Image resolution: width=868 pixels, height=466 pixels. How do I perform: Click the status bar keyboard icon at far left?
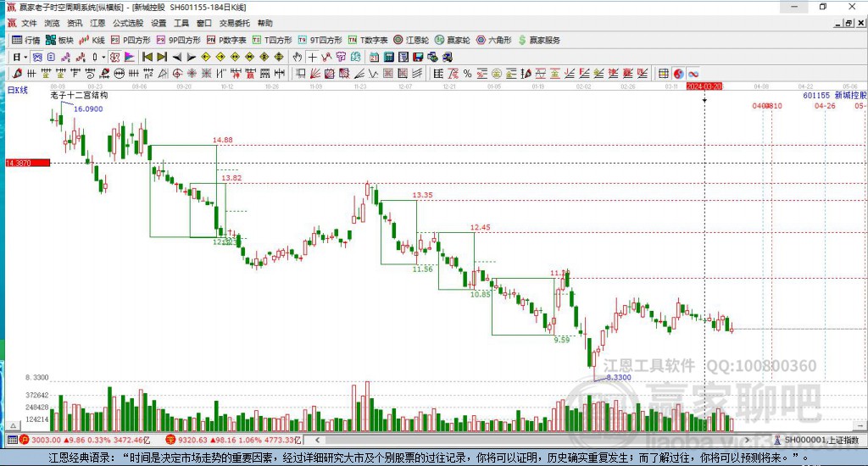(x=12, y=440)
